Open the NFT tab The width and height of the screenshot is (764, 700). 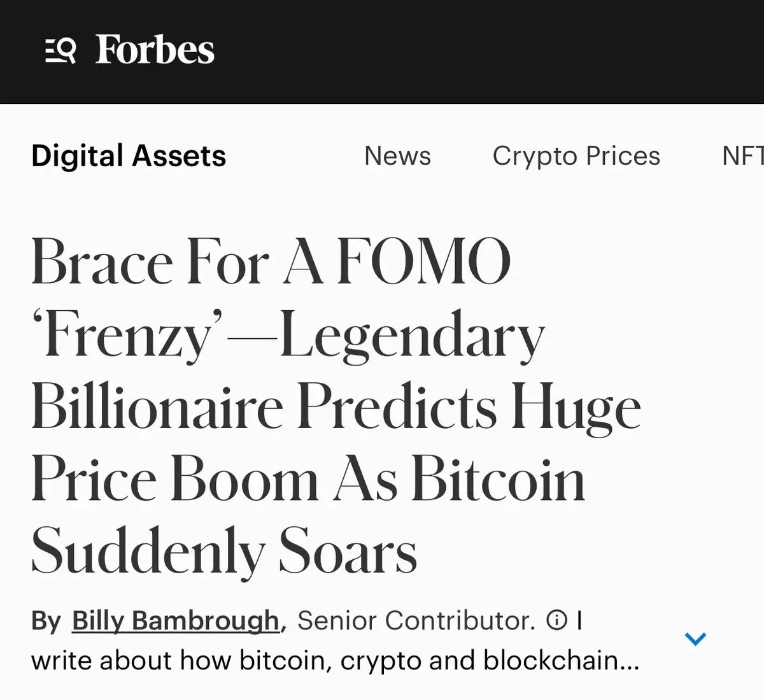[742, 156]
